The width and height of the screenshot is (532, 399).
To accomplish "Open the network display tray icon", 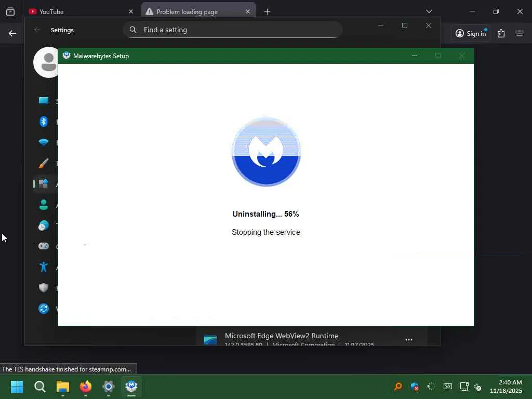I will click(464, 387).
